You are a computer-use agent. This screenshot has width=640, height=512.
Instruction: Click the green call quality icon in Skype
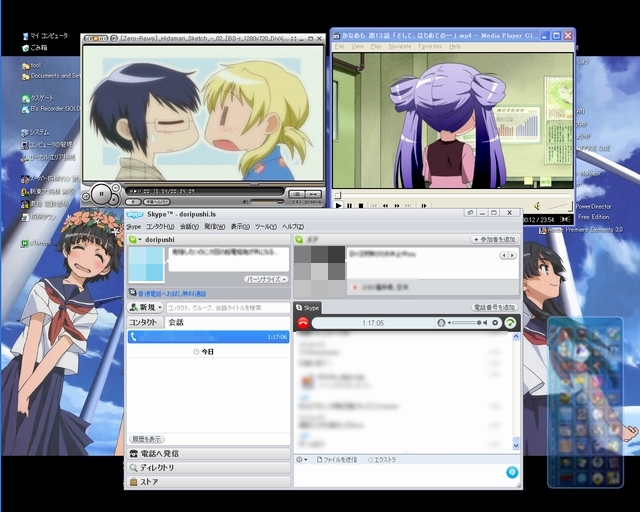coord(510,323)
